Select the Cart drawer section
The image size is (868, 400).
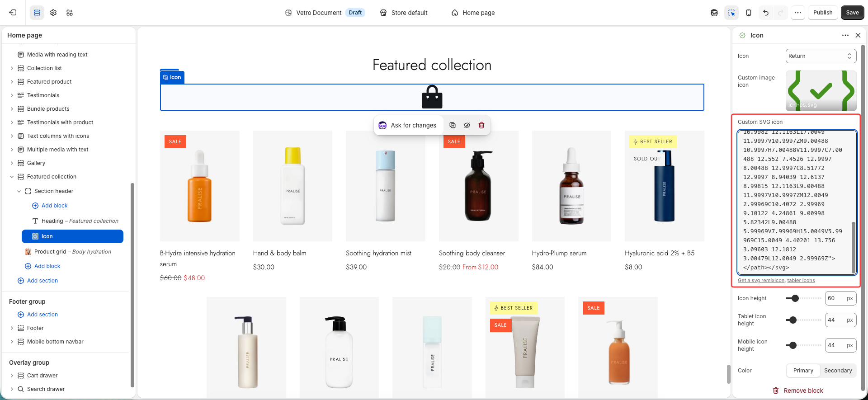42,376
